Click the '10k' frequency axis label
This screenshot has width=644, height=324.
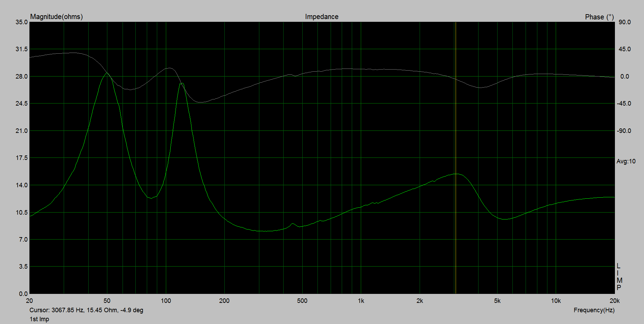(556, 301)
